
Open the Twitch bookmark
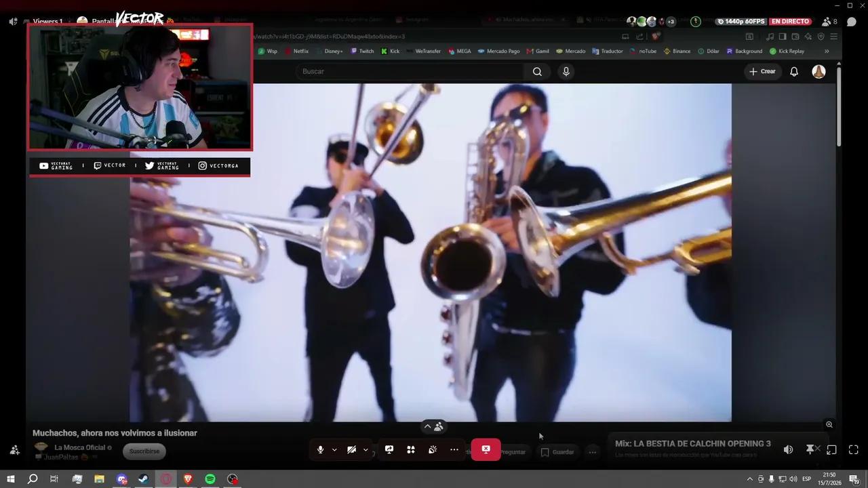click(362, 51)
